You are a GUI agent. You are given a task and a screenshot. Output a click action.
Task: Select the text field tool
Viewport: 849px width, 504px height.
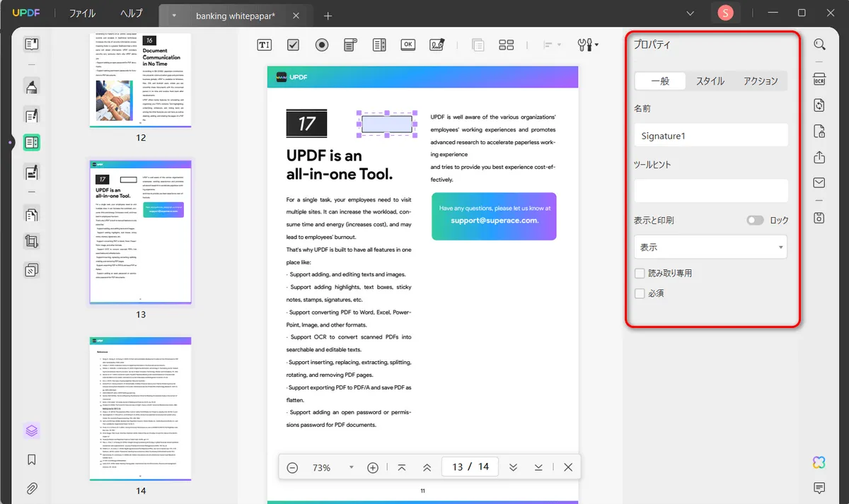tap(264, 45)
